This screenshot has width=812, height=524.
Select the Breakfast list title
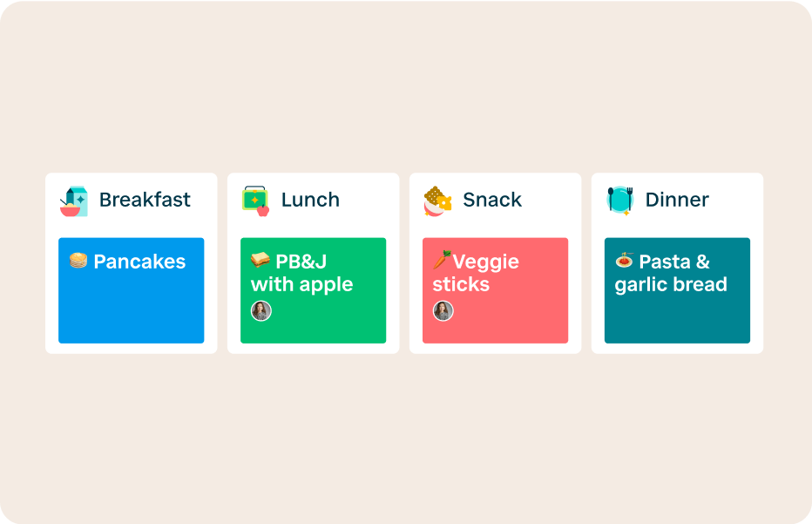pos(145,200)
